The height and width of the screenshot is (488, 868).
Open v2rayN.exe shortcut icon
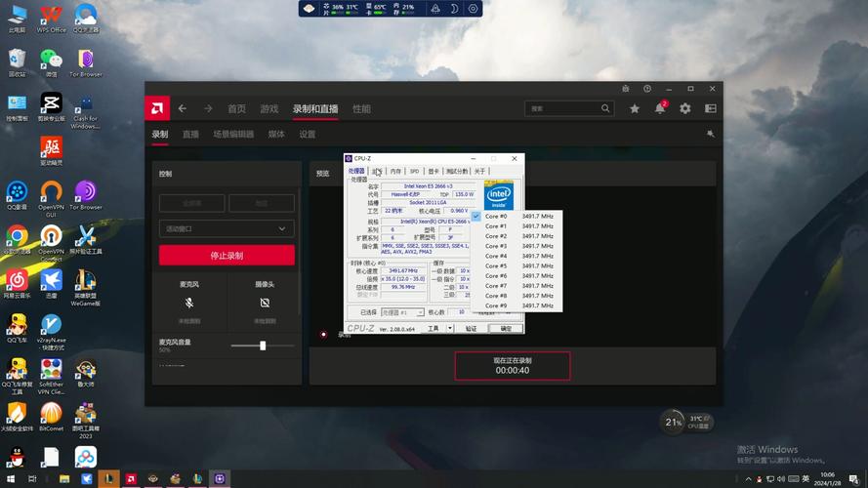click(51, 332)
